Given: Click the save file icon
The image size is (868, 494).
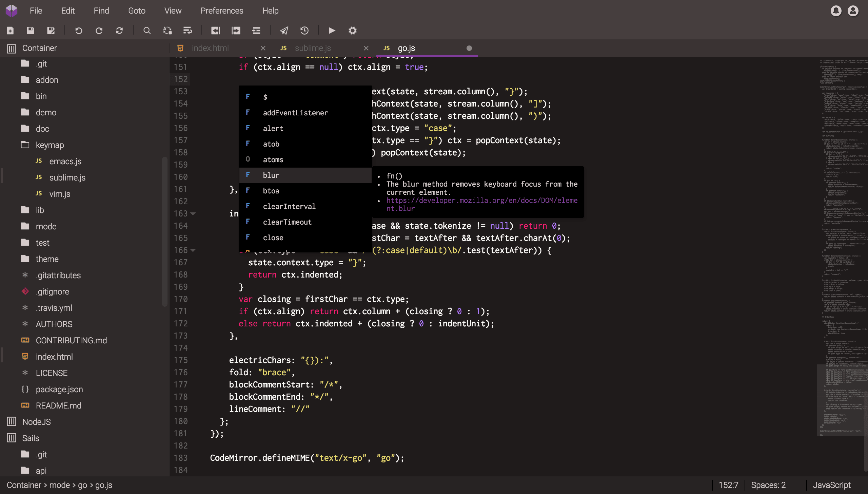Looking at the screenshot, I should 31,31.
